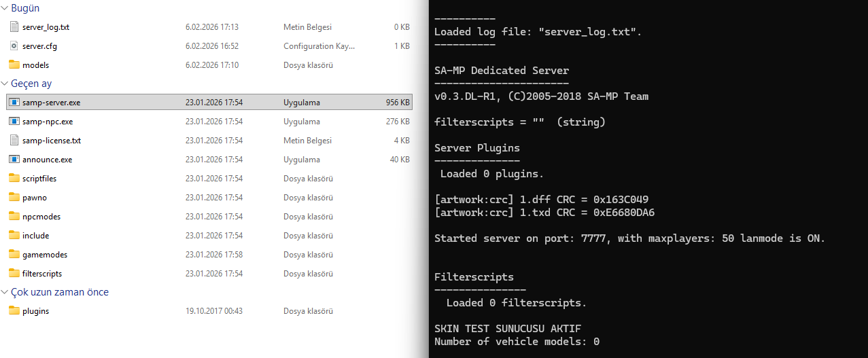Select the gamemodes folder name
This screenshot has height=358, width=868.
[45, 255]
